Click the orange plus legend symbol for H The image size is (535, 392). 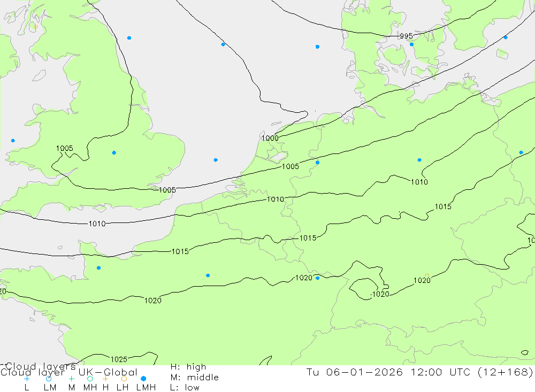tap(105, 379)
